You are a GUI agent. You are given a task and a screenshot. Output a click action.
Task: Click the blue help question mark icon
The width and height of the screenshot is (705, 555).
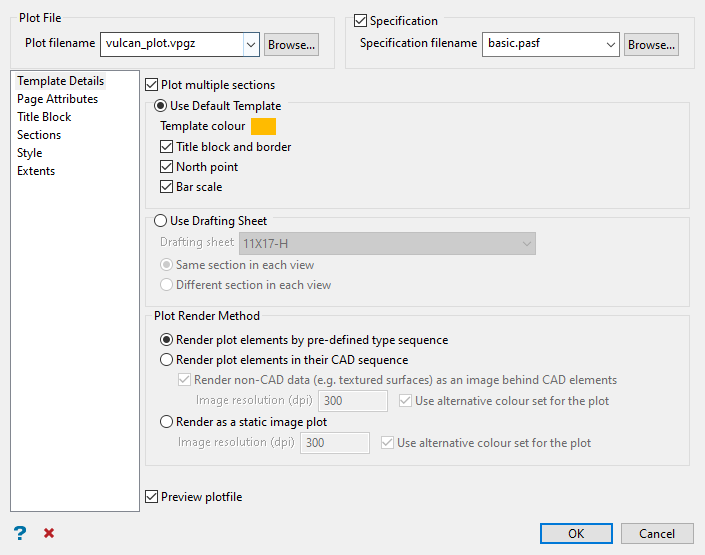pos(19,533)
